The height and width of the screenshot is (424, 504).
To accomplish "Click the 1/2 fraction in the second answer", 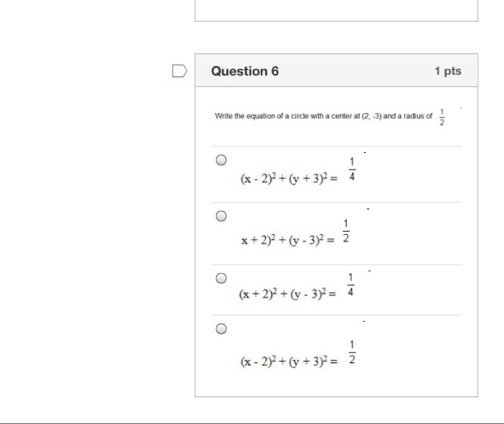I will (346, 232).
